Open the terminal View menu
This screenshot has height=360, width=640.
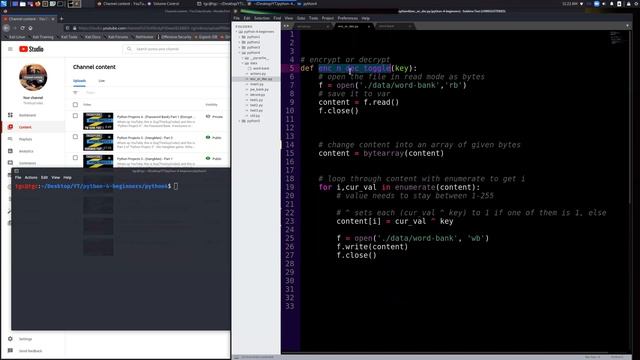(x=56, y=178)
